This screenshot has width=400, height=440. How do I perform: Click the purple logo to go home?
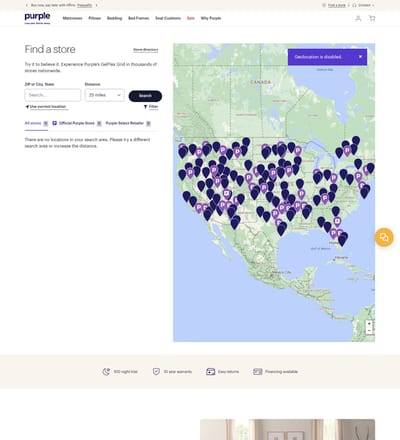click(x=37, y=18)
